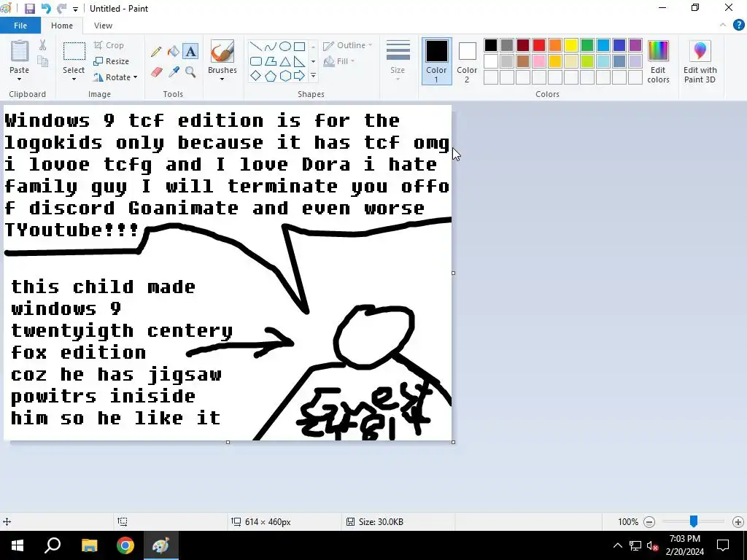Click Edit with Paint 3D
The image size is (747, 560).
(700, 62)
